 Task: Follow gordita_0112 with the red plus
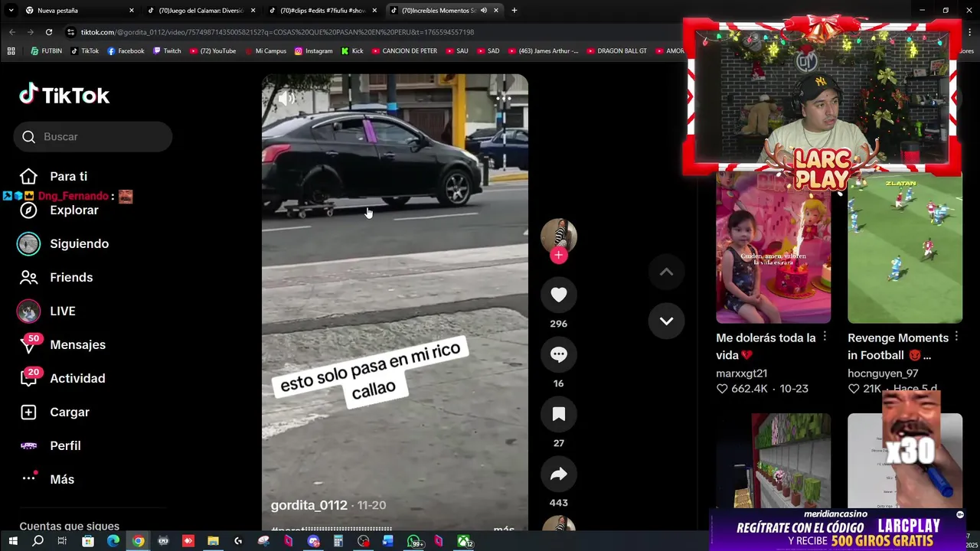(559, 256)
